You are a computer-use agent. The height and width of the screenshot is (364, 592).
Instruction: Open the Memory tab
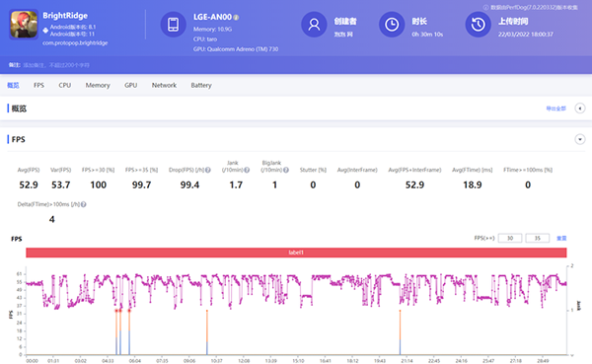(98, 86)
